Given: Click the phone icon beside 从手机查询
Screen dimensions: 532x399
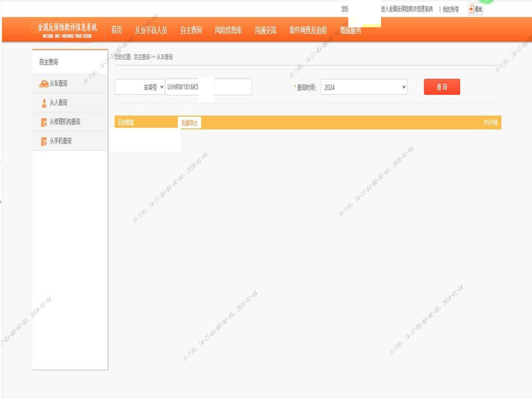Looking at the screenshot, I should [44, 141].
